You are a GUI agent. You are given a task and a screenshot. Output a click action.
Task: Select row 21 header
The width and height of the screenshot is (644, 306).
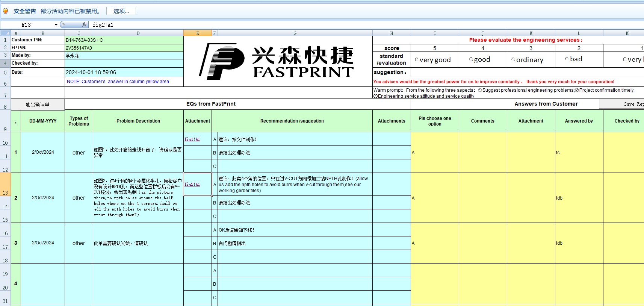[5, 297]
